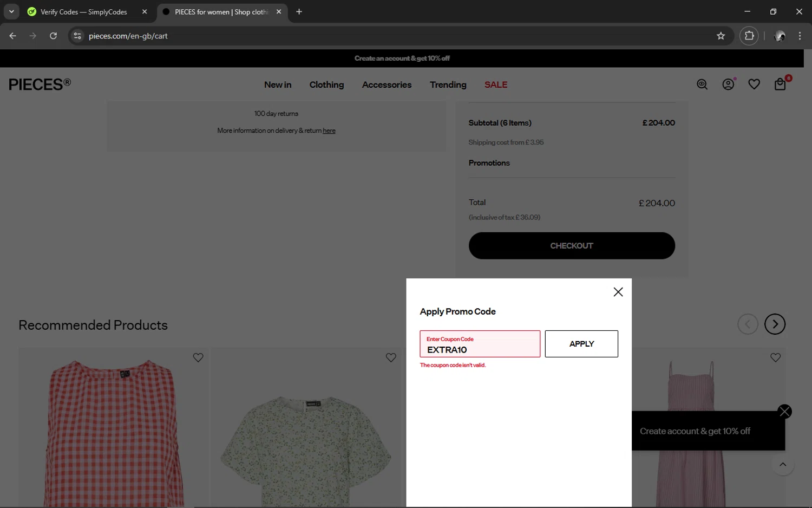Open the shopping bag icon
The width and height of the screenshot is (812, 508).
[780, 84]
